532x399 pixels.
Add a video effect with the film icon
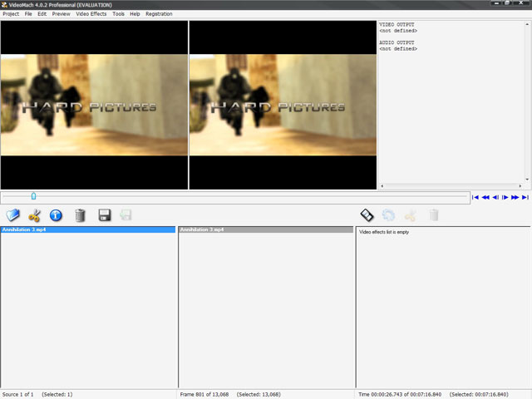367,215
